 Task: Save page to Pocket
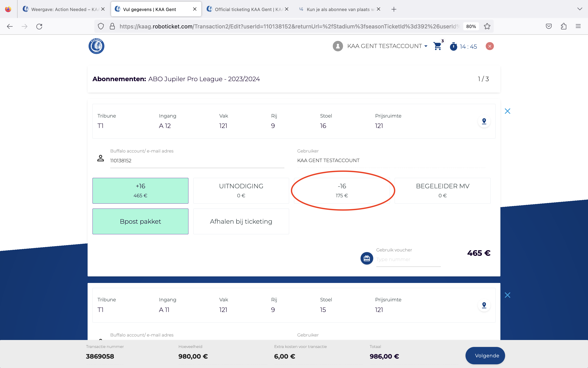(x=549, y=26)
